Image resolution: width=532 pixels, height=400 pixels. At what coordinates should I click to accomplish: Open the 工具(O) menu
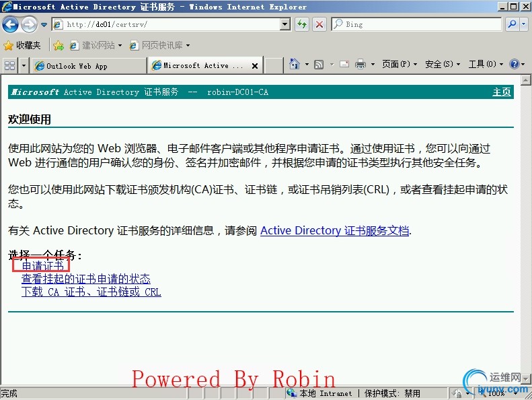(486, 64)
